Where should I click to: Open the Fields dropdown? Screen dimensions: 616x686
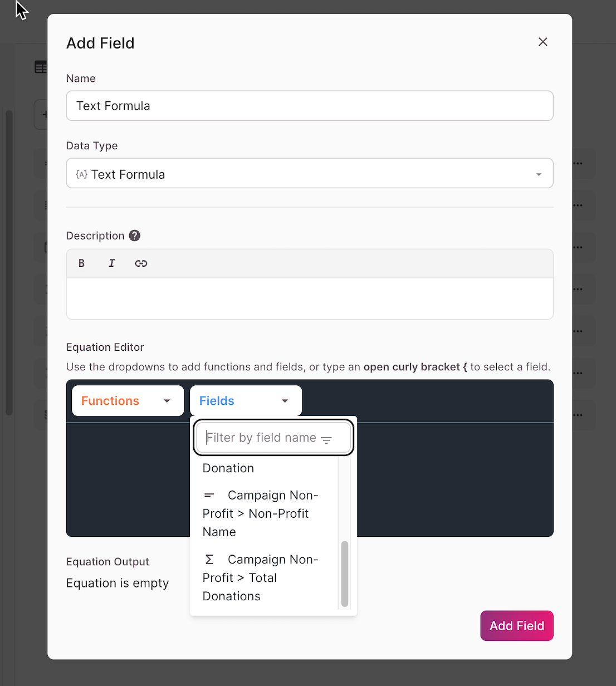click(245, 400)
